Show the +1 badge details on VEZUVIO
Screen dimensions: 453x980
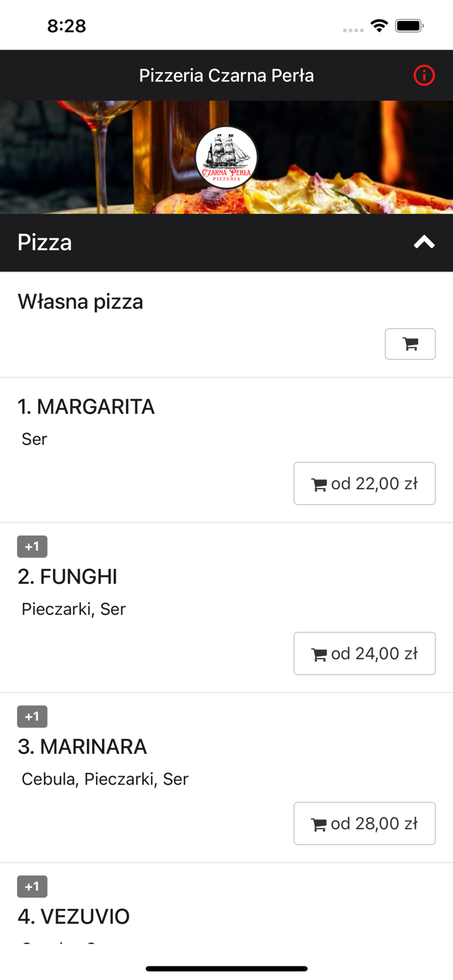[32, 886]
